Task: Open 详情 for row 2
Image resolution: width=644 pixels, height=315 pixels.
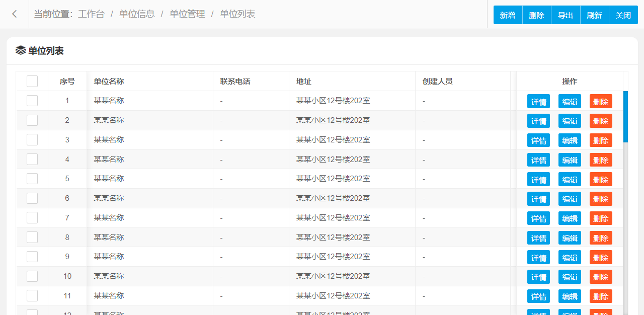Action: [x=538, y=121]
